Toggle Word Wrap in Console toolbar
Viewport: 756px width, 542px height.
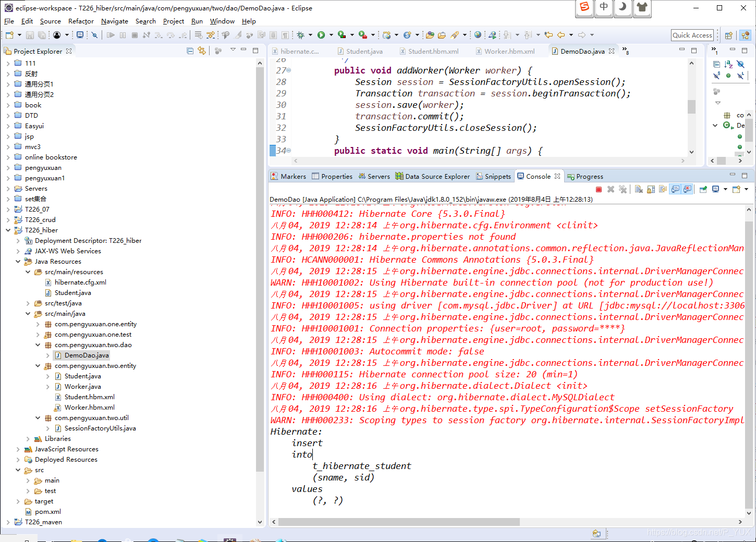pos(663,189)
